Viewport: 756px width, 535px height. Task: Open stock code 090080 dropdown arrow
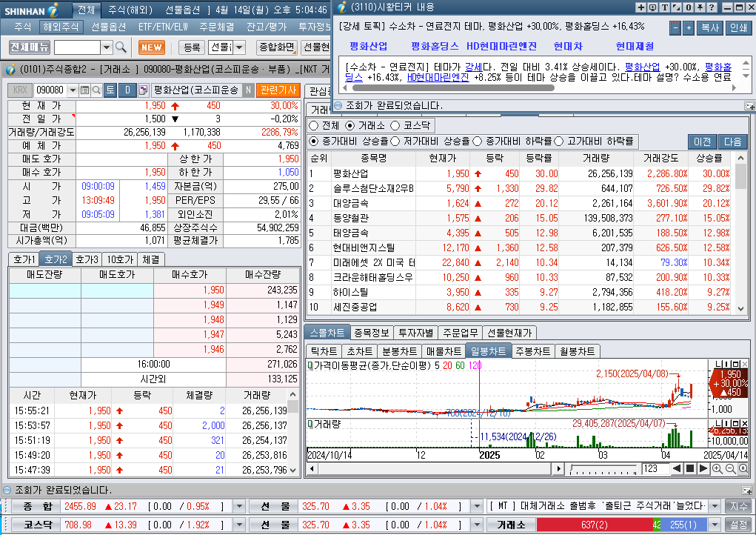tap(73, 90)
